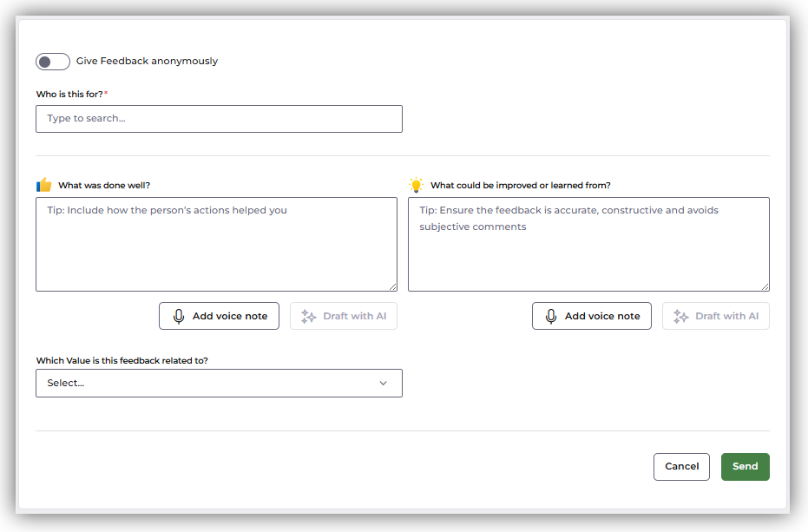
Task: Click resize handle of 'done well' textarea
Action: [x=392, y=286]
